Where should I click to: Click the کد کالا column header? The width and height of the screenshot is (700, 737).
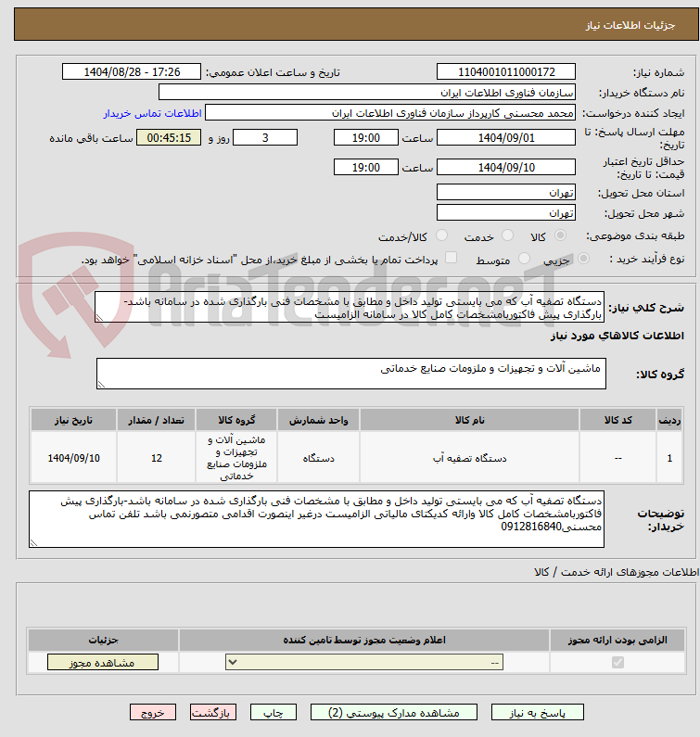617,420
